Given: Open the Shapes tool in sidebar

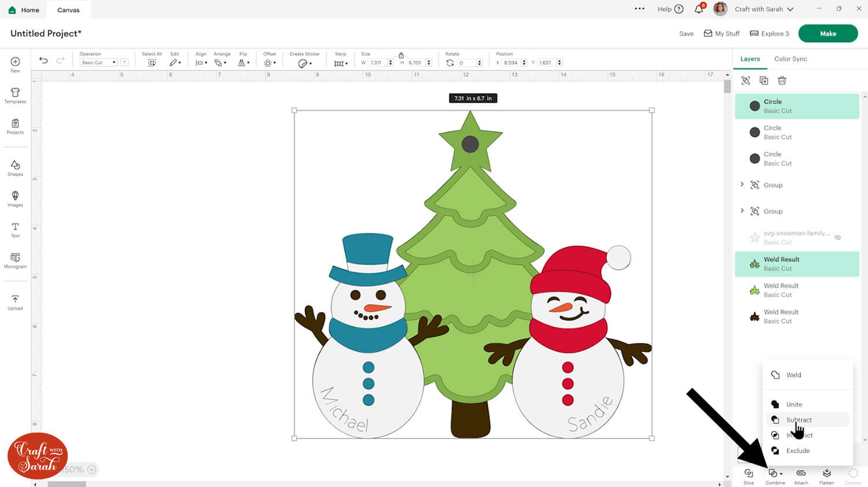Looking at the screenshot, I should click(15, 168).
